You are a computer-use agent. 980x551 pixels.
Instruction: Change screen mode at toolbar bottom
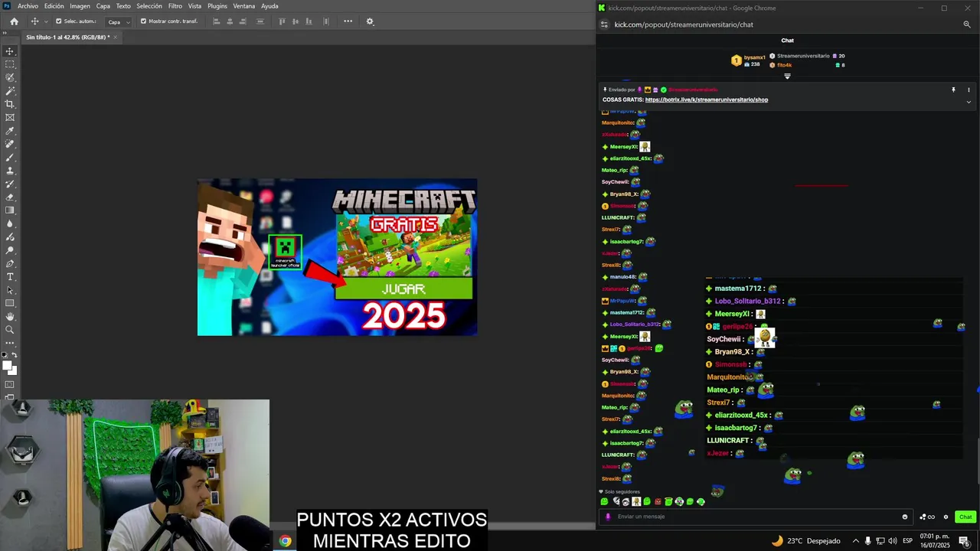click(x=10, y=397)
